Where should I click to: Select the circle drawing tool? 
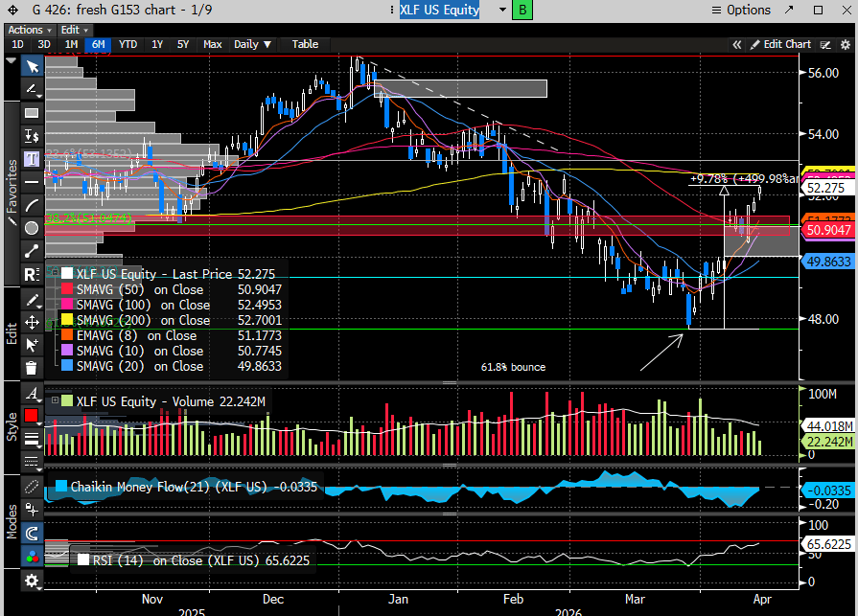[x=33, y=228]
